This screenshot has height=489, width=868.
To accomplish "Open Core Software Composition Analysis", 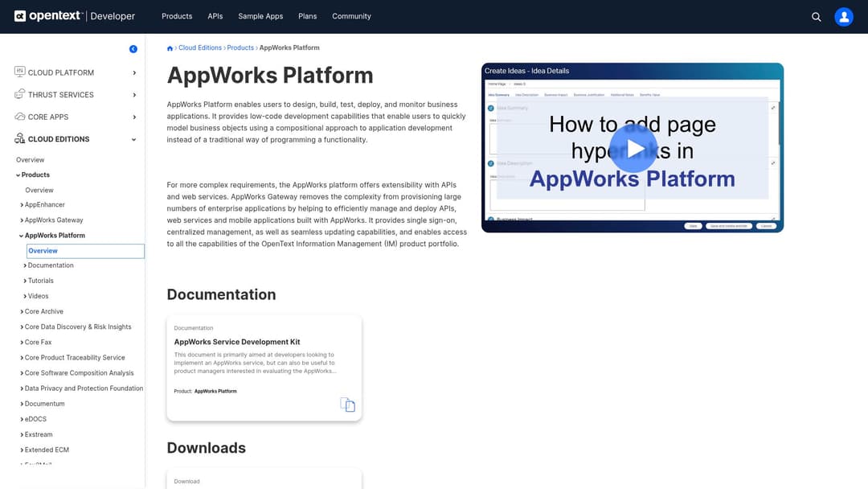I will click(79, 373).
